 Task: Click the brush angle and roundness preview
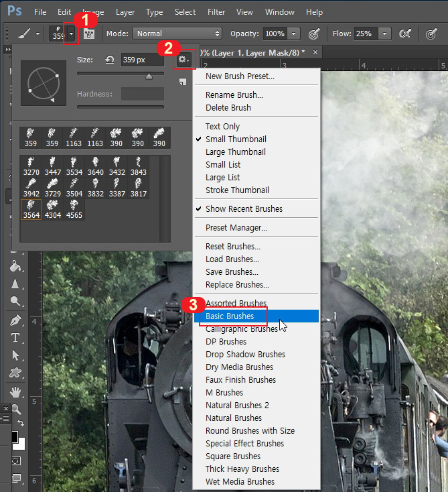44,83
